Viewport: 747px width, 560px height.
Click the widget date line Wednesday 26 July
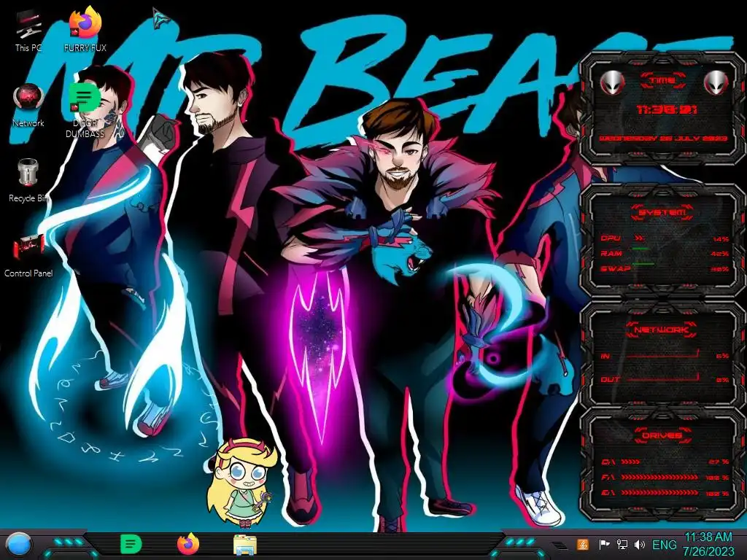[662, 139]
